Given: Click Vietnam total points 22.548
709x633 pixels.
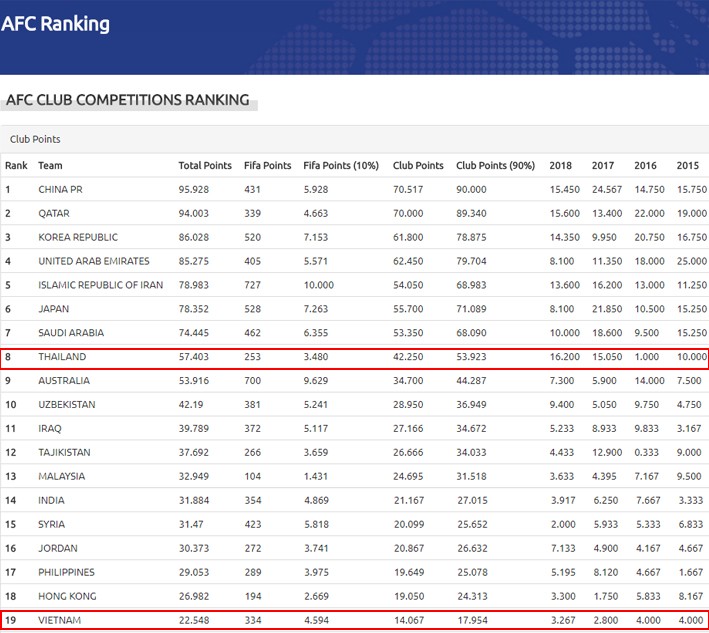Looking at the screenshot, I should (194, 621).
